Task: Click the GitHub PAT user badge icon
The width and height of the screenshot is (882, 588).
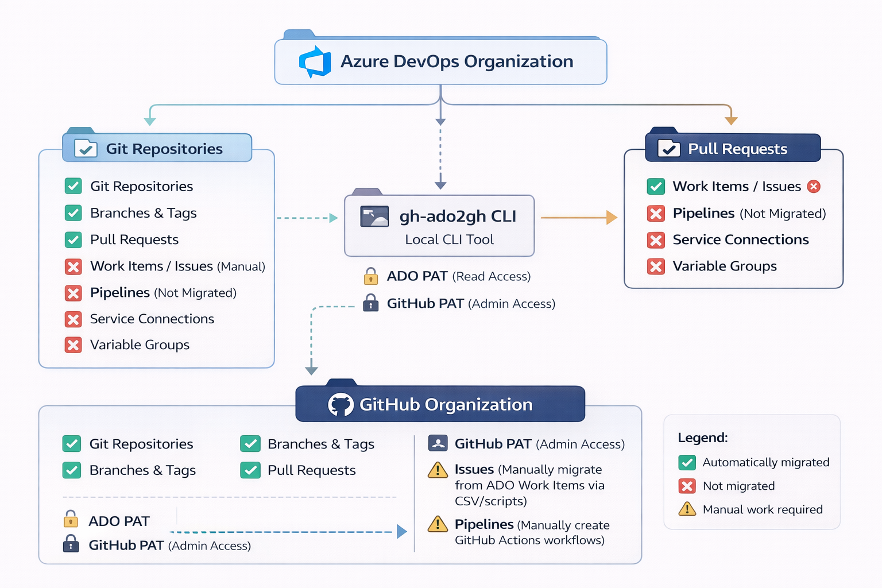Action: click(x=437, y=443)
